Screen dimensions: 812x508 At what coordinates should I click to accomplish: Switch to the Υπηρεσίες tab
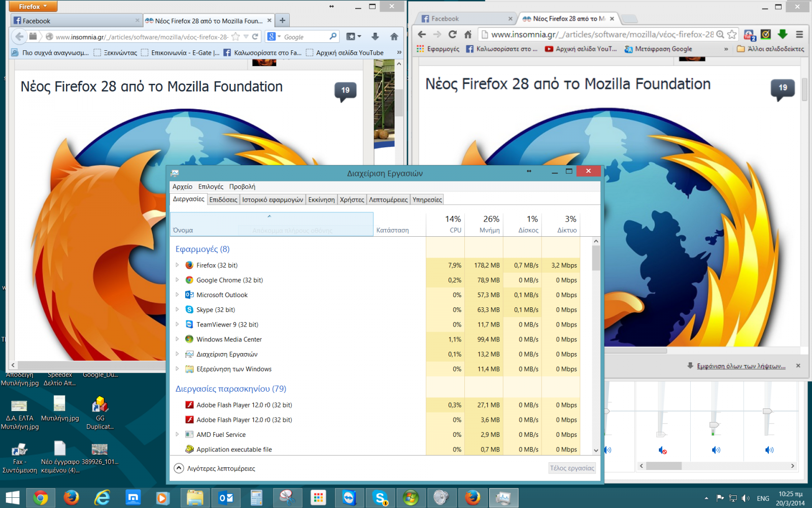tap(427, 200)
